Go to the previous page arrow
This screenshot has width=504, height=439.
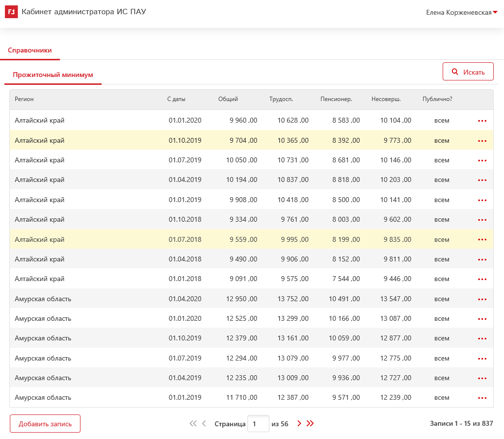[204, 424]
